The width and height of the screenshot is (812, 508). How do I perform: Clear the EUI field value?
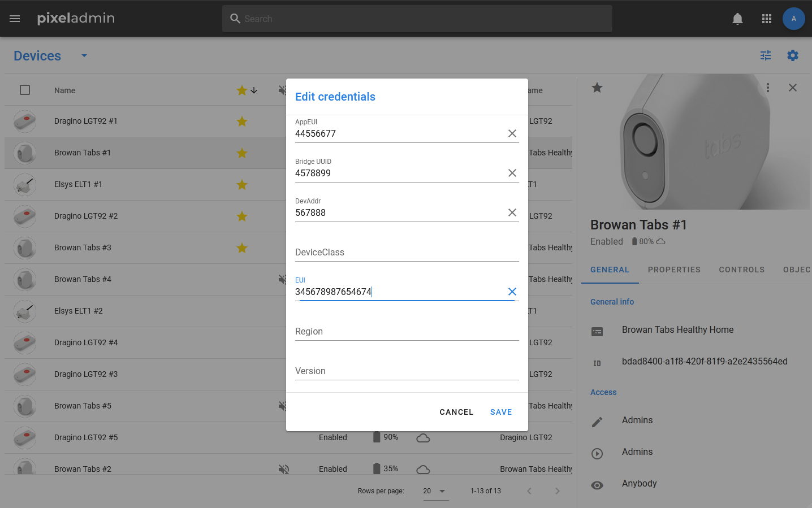[512, 292]
